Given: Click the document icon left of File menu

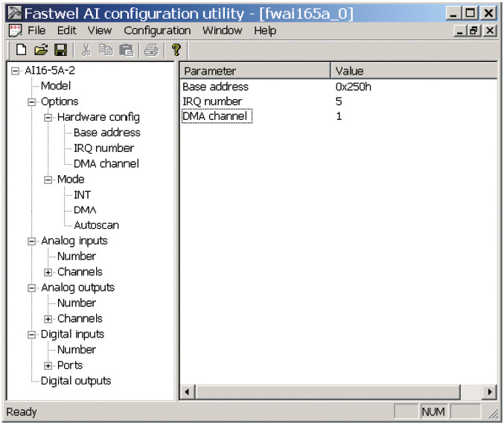Looking at the screenshot, I should tap(15, 31).
